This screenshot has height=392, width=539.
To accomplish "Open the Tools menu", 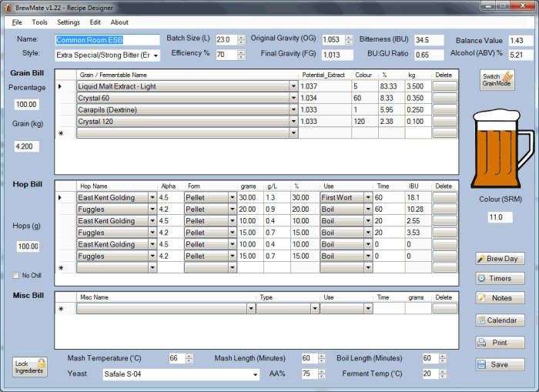I will [x=39, y=22].
